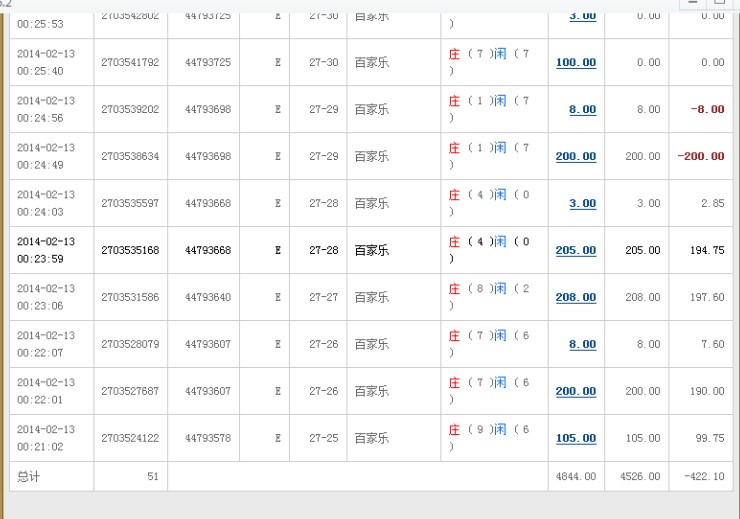The width and height of the screenshot is (740, 519).
Task: Open the 200.00 bet link for order 2703527687
Action: click(x=576, y=391)
